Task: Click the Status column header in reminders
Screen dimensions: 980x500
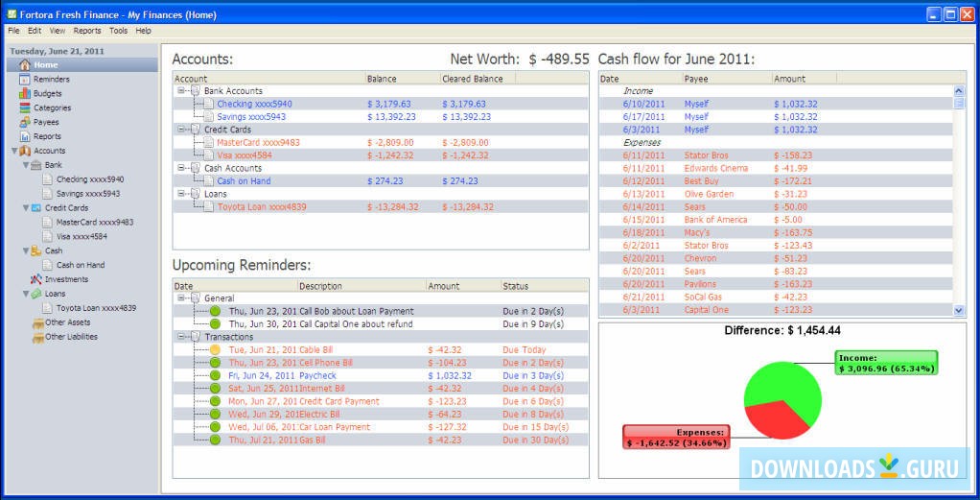Action: [x=545, y=286]
